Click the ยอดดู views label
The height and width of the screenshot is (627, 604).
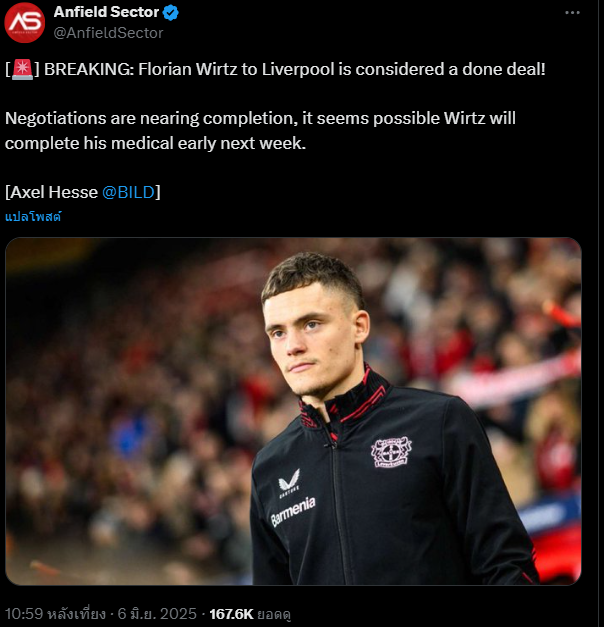click(x=274, y=614)
